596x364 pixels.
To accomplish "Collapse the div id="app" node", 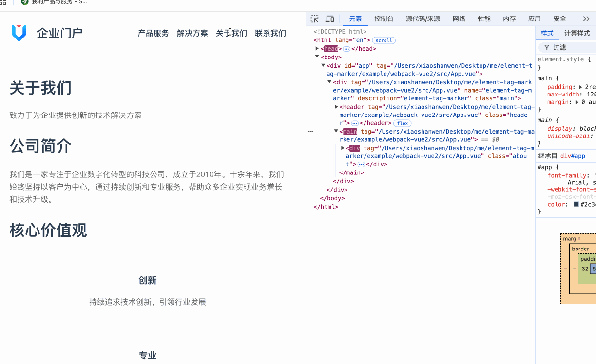I will click(x=323, y=65).
